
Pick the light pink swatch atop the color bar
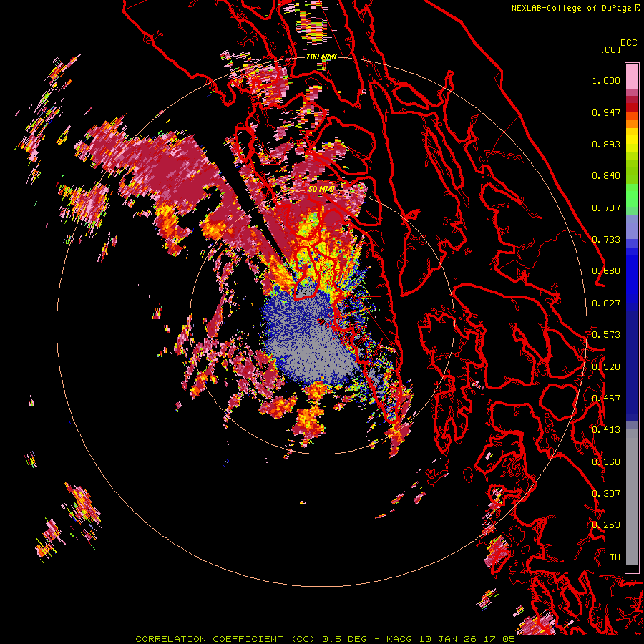pyautogui.click(x=632, y=76)
